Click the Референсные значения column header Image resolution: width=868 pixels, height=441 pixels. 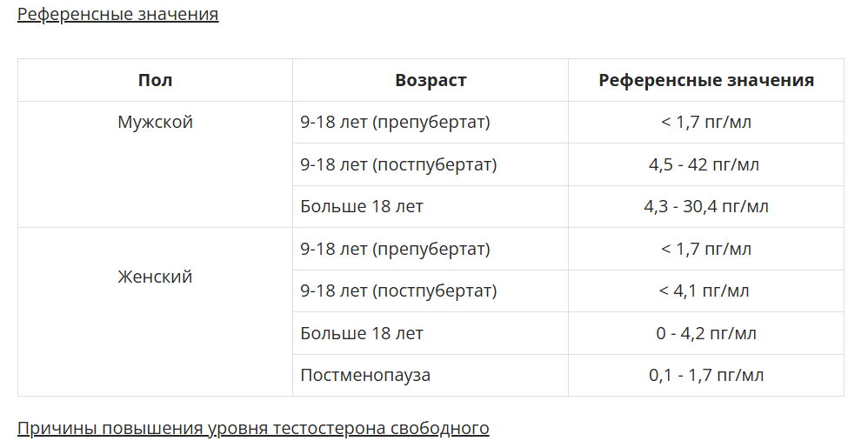click(706, 80)
